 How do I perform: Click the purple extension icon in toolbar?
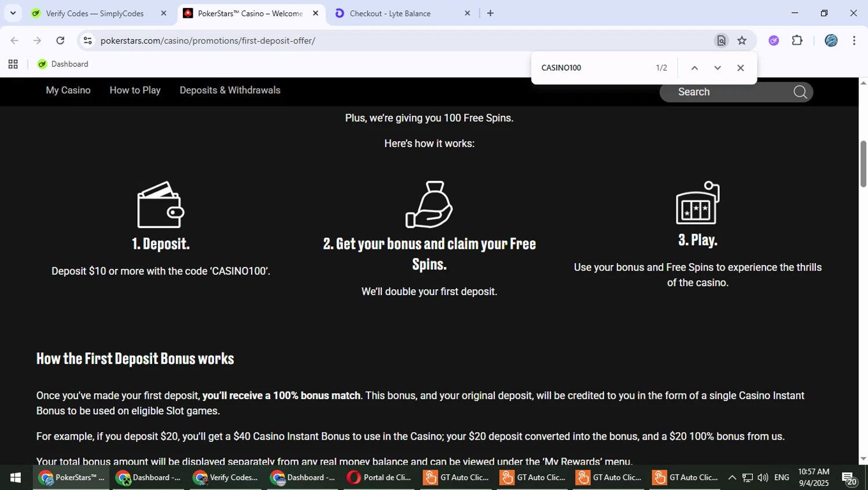point(774,40)
